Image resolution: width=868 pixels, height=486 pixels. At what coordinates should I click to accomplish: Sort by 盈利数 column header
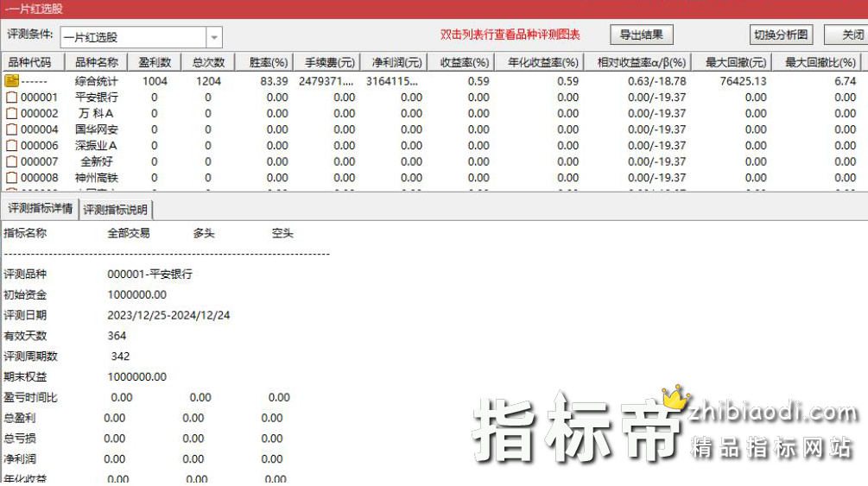pos(155,62)
